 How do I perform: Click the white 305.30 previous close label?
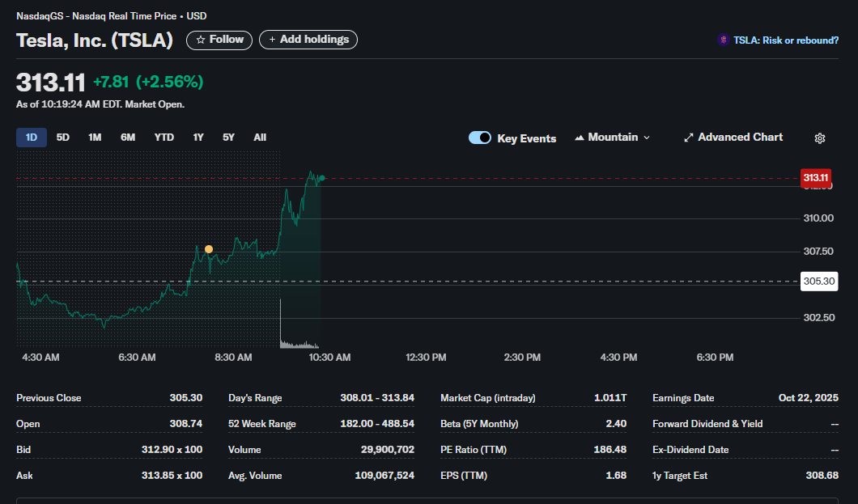819,282
